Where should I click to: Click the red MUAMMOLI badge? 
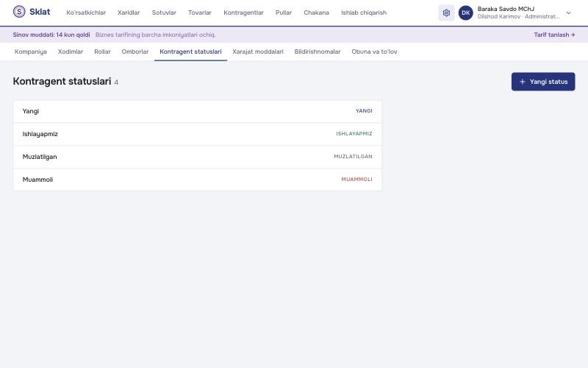356,180
